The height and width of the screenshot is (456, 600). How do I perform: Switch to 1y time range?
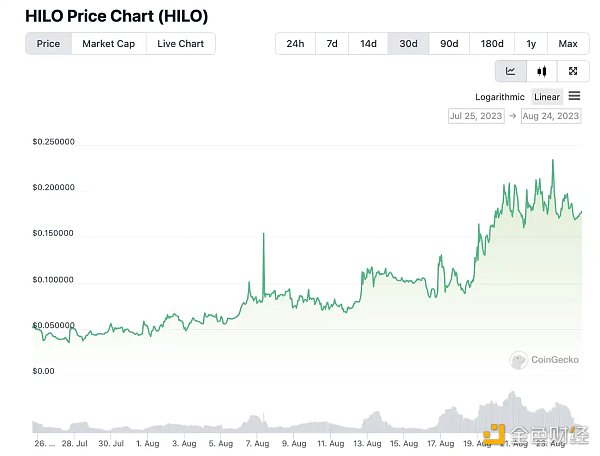(x=531, y=44)
